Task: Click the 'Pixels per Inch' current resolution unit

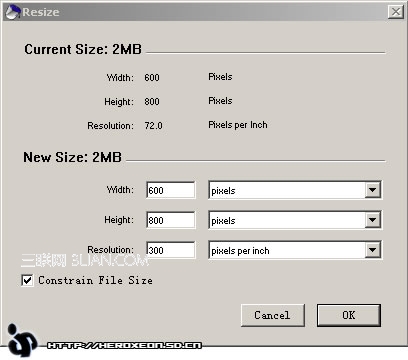Action: click(x=238, y=125)
